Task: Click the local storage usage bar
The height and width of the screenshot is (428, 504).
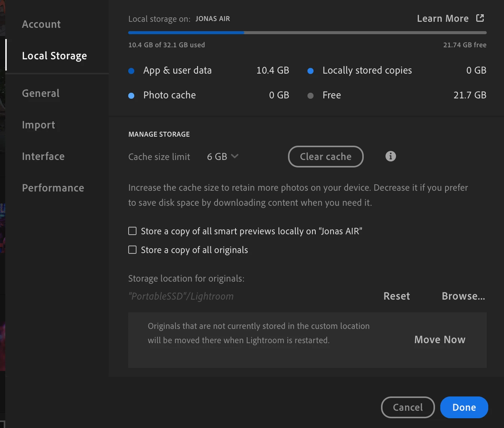Action: [x=307, y=33]
